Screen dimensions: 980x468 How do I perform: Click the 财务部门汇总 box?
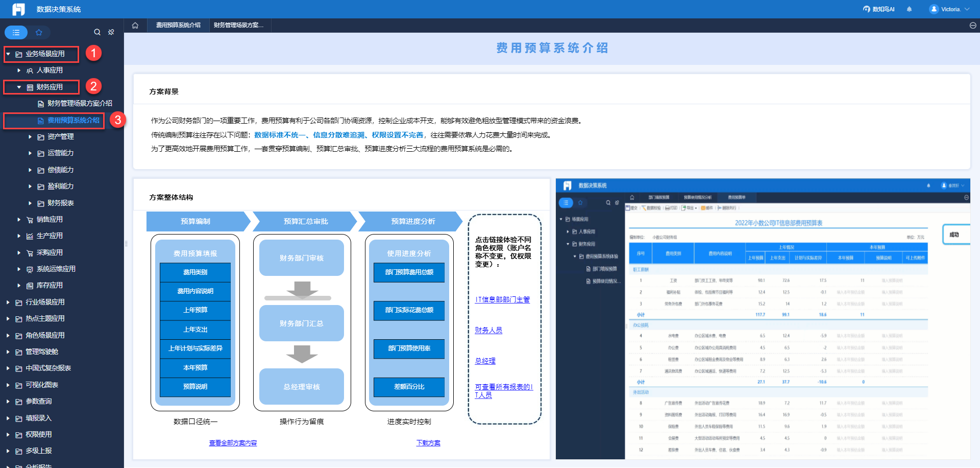point(302,323)
